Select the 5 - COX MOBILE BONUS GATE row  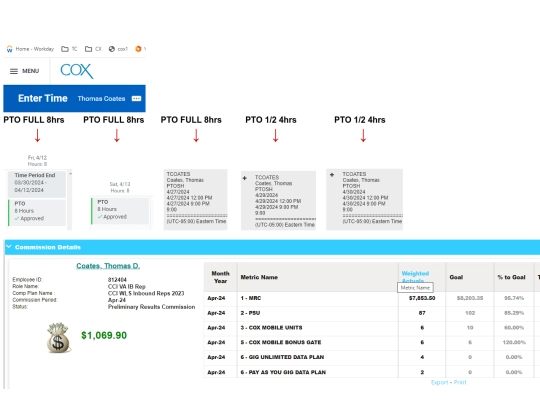(371, 343)
